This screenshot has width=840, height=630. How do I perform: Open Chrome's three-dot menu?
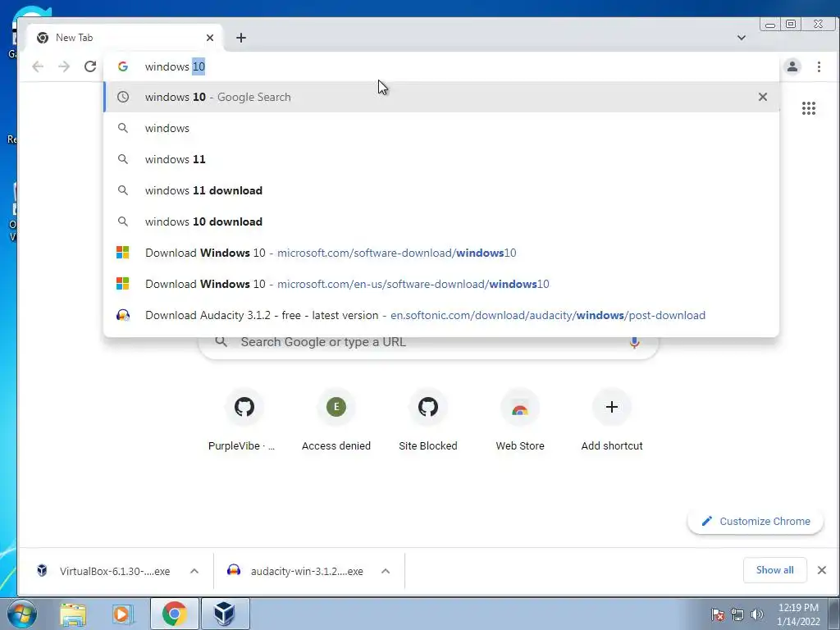click(x=819, y=66)
